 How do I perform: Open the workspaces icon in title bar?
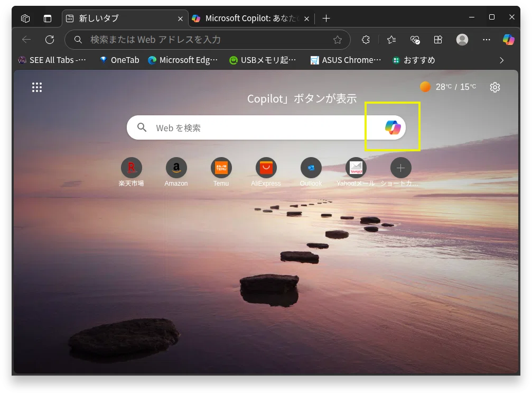point(25,19)
